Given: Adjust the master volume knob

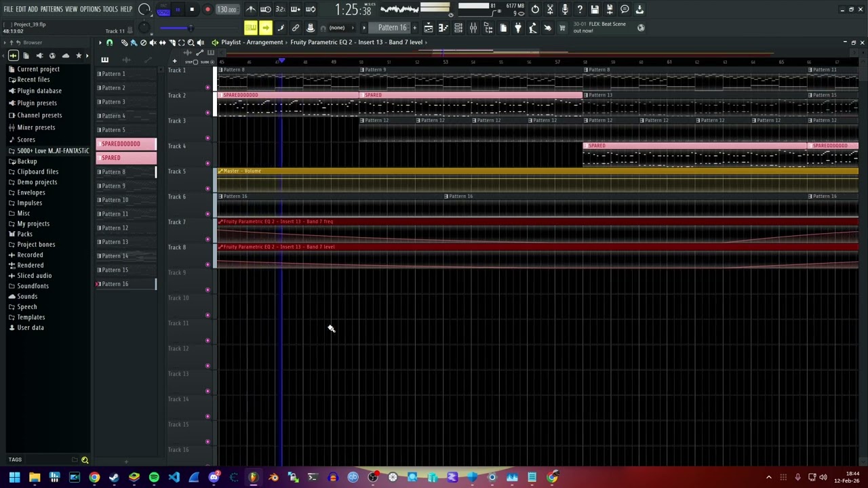Looking at the screenshot, I should click(144, 9).
